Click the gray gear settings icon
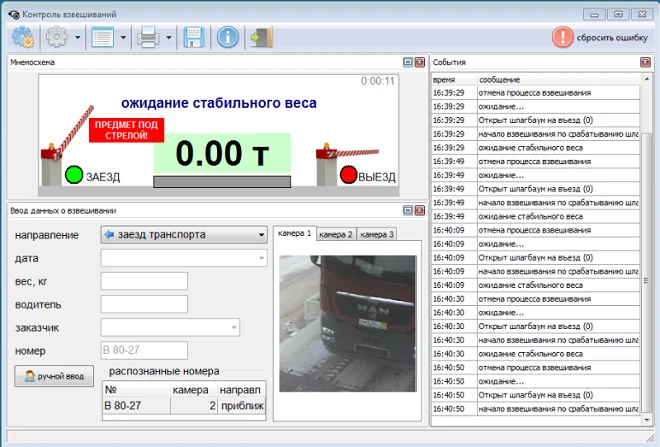 point(57,38)
